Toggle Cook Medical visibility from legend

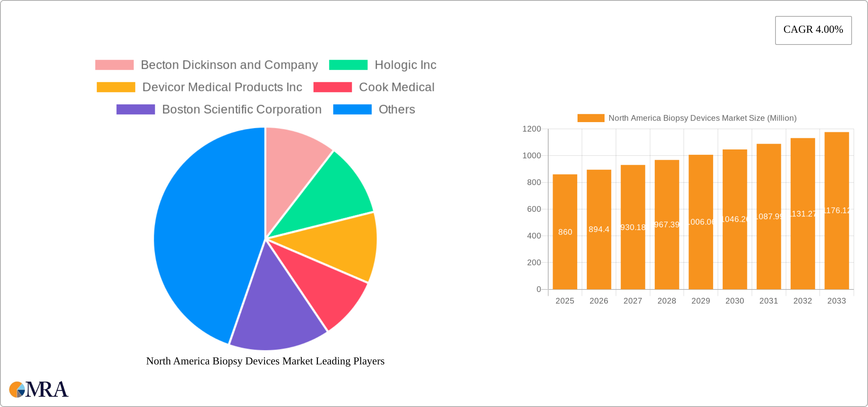pos(396,87)
